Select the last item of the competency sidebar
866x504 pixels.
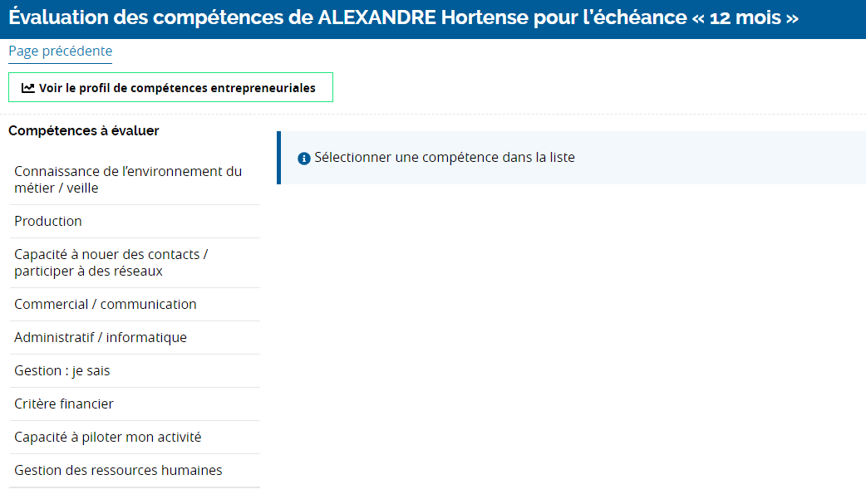(x=117, y=470)
